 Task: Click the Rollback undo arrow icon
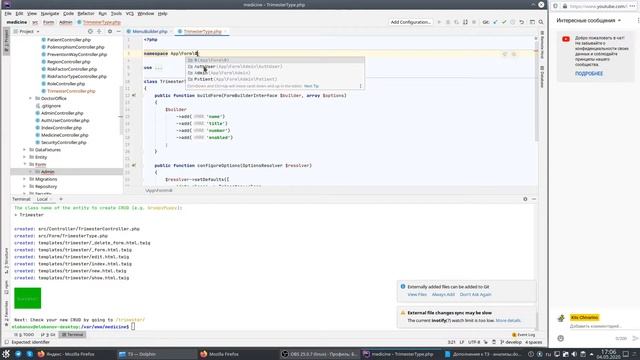pos(522,22)
